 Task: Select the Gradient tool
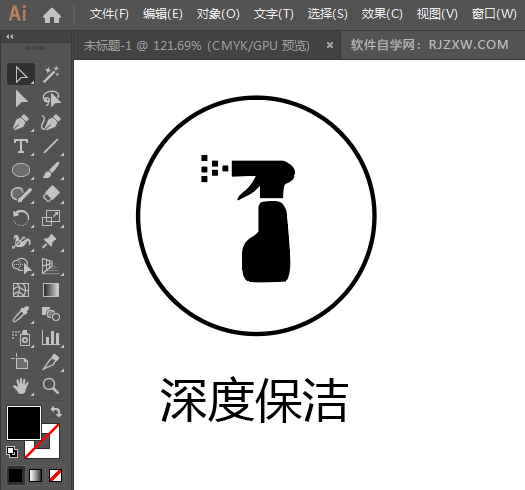pos(51,290)
